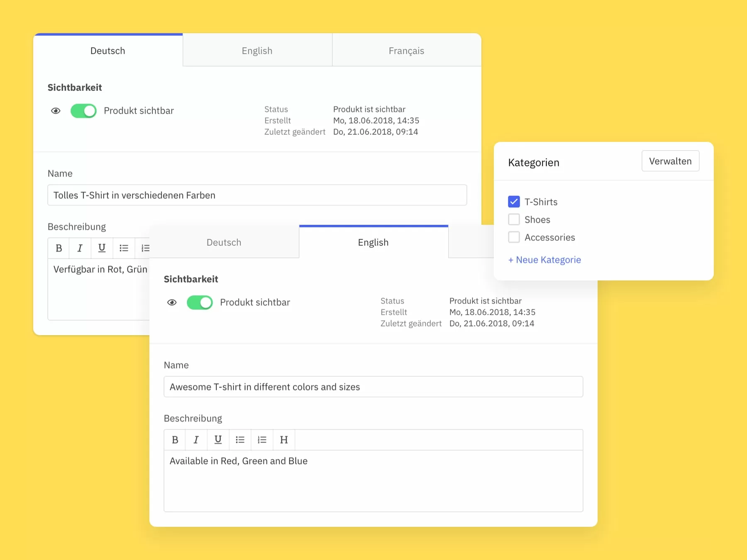Uncheck the T-Shirts category checkbox
Viewport: 747px width, 560px height.
click(x=514, y=202)
